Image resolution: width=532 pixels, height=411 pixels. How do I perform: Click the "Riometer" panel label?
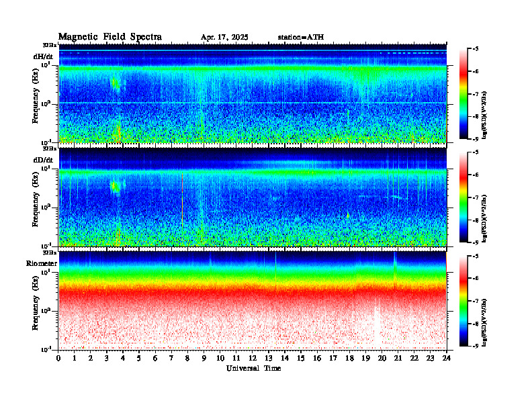(42, 263)
